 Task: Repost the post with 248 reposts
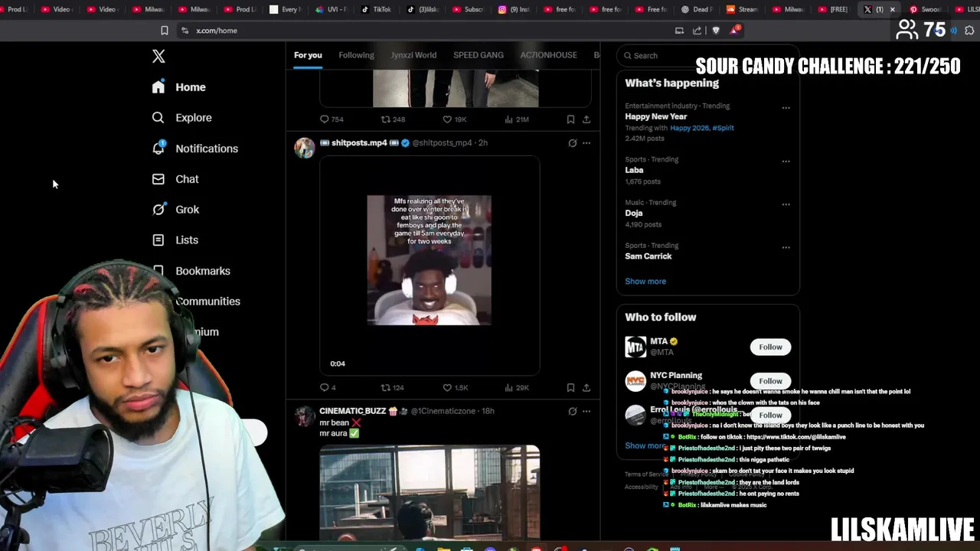(393, 119)
